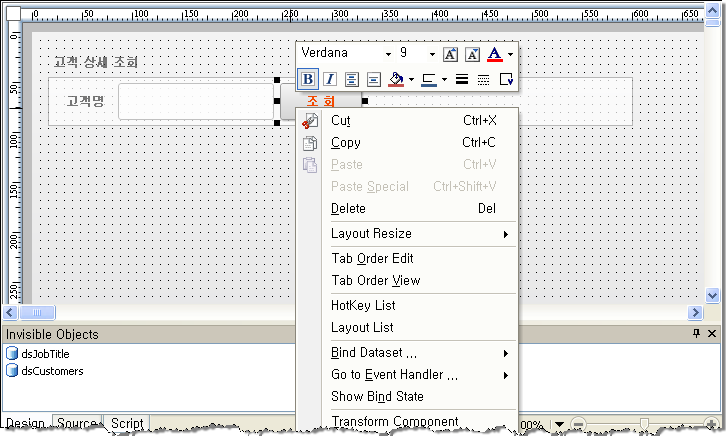Click the vertical middle align icon
This screenshot has width=726, height=436.
[373, 79]
